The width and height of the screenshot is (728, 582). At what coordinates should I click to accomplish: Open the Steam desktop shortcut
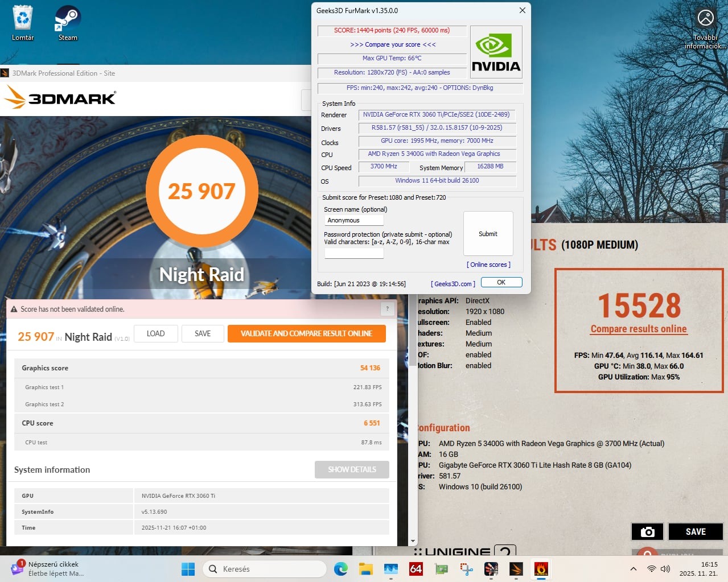click(68, 23)
